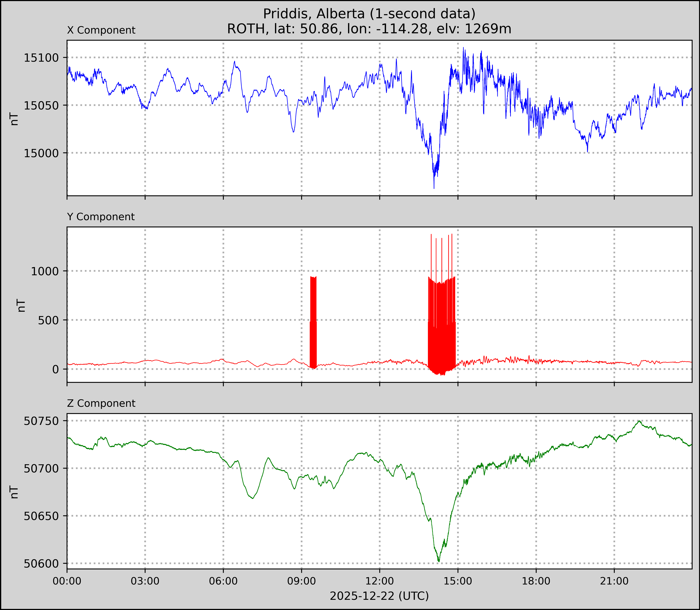Click the 500 tick label in Y panel
This screenshot has height=610, width=700.
click(48, 320)
